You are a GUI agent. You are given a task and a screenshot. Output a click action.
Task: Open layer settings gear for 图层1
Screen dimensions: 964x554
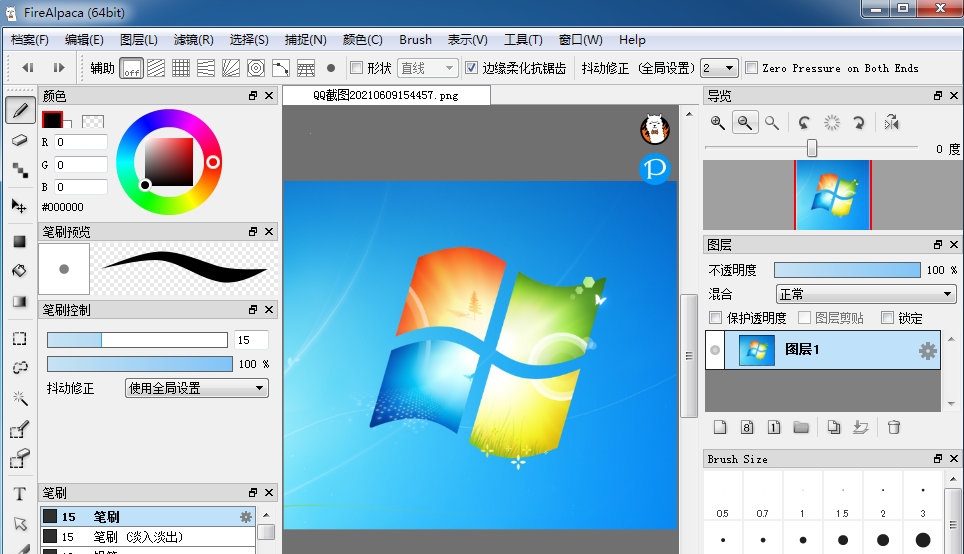coord(927,351)
